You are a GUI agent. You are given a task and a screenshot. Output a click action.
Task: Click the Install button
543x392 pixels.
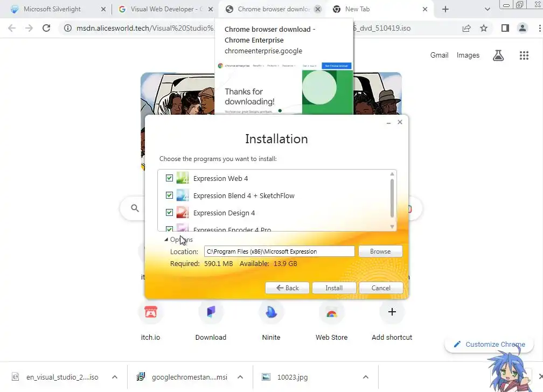click(334, 288)
